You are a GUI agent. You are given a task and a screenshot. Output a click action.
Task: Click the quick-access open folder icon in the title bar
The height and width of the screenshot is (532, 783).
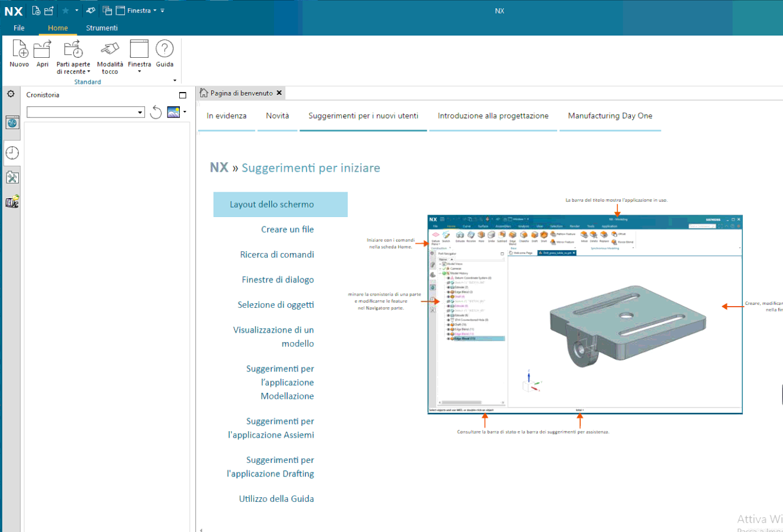[x=49, y=11]
